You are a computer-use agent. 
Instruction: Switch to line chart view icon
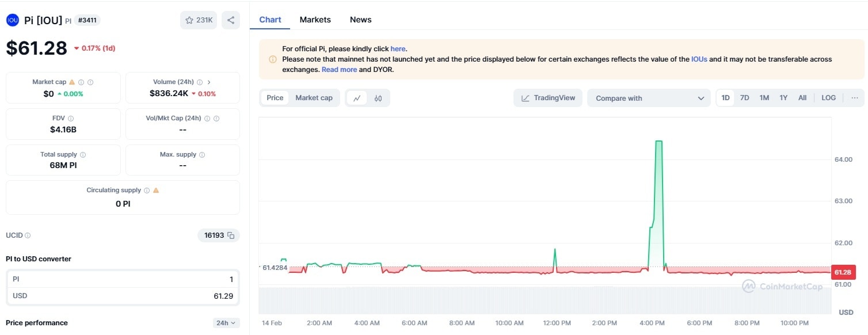357,98
